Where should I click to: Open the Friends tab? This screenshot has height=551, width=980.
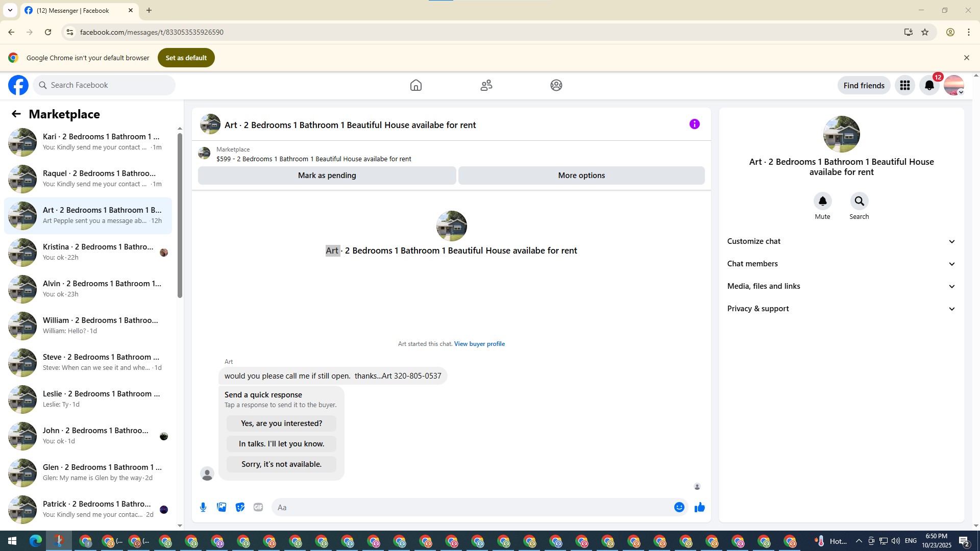(x=486, y=85)
